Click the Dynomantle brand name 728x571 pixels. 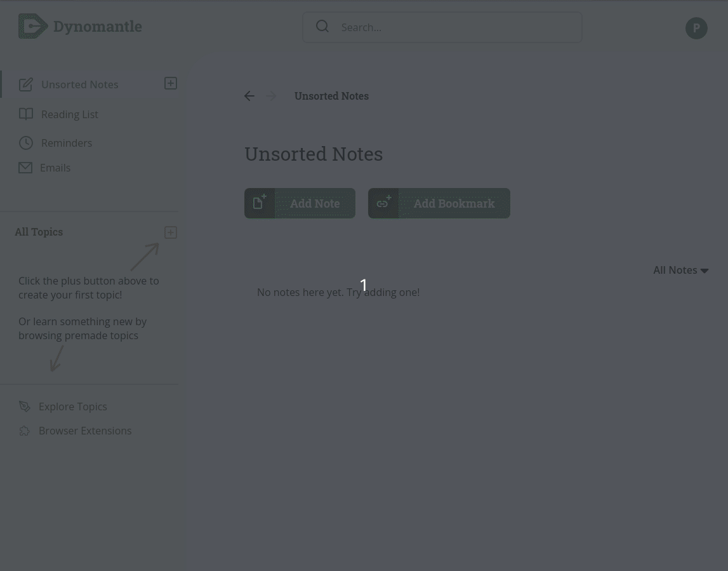pyautogui.click(x=98, y=26)
